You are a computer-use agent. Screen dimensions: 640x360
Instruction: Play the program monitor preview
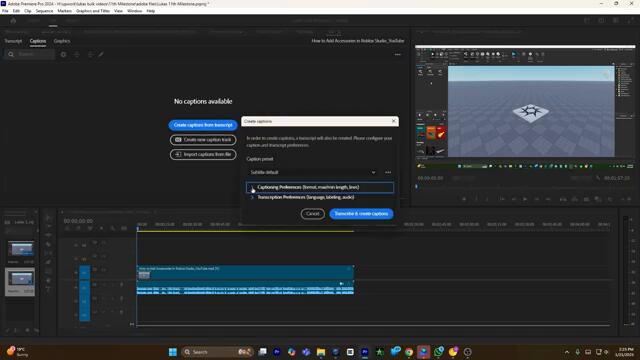(x=525, y=199)
